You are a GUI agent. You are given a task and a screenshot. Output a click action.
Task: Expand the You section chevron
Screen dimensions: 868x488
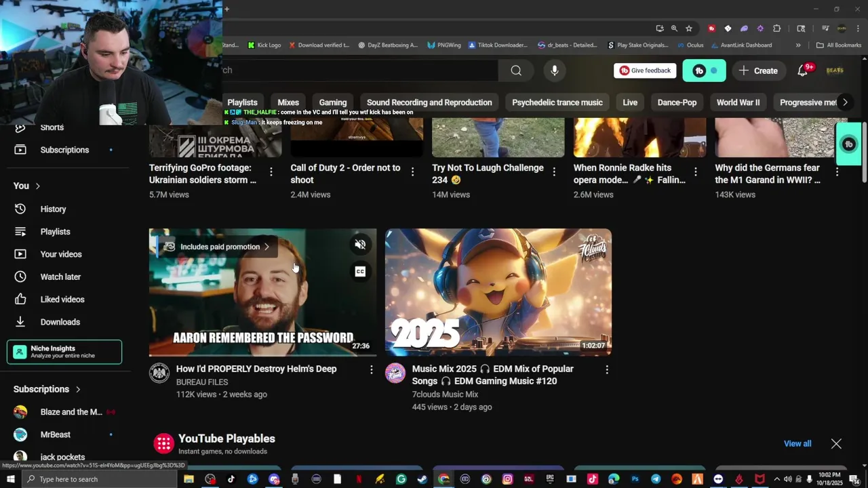[38, 186]
